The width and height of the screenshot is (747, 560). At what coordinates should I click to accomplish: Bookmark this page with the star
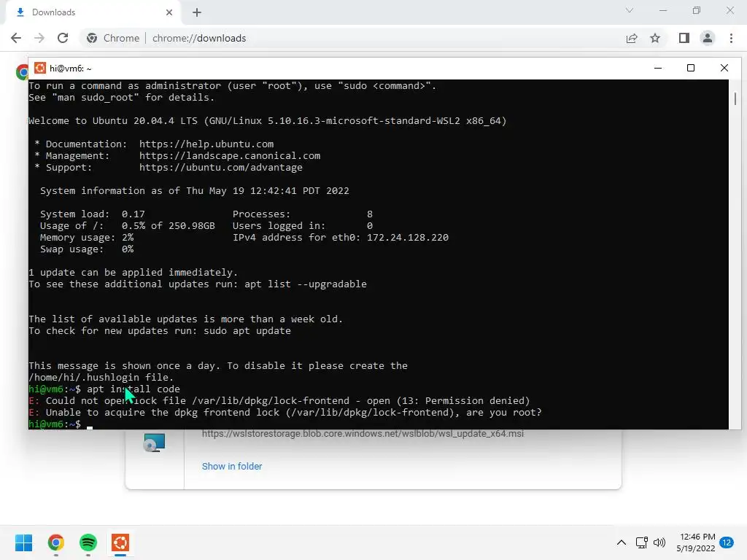[x=655, y=38]
